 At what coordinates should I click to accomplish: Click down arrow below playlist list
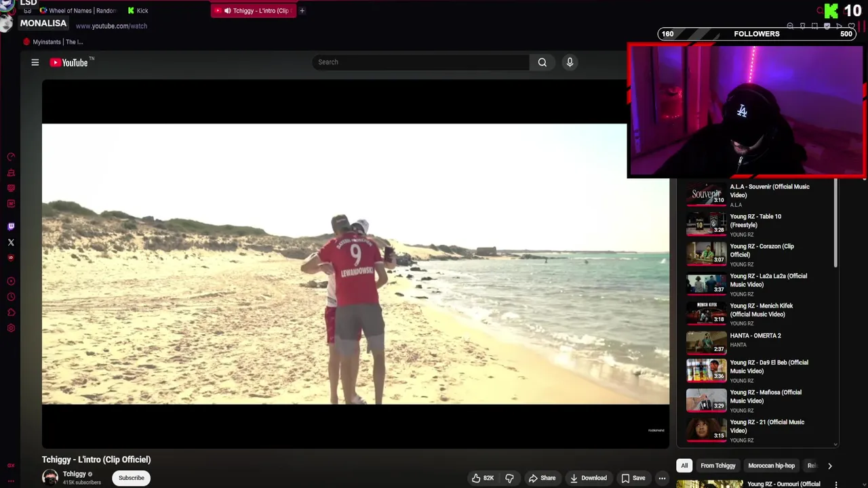[x=835, y=445]
